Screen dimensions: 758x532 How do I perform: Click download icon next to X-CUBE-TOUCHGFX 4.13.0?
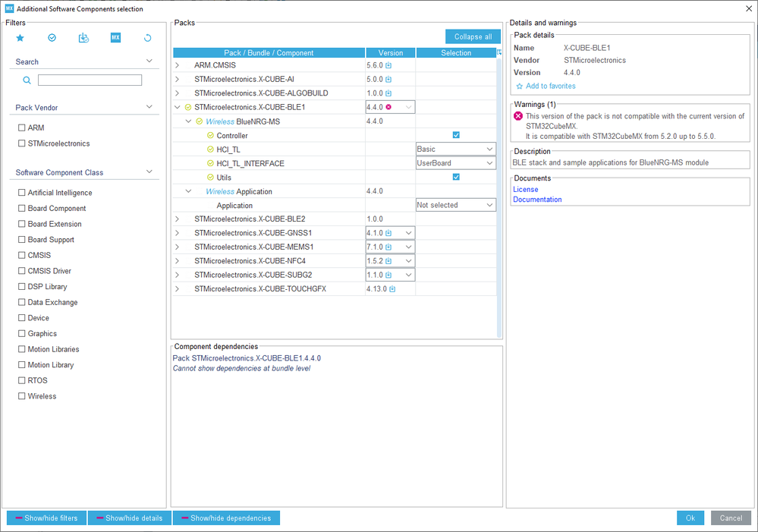click(x=392, y=289)
